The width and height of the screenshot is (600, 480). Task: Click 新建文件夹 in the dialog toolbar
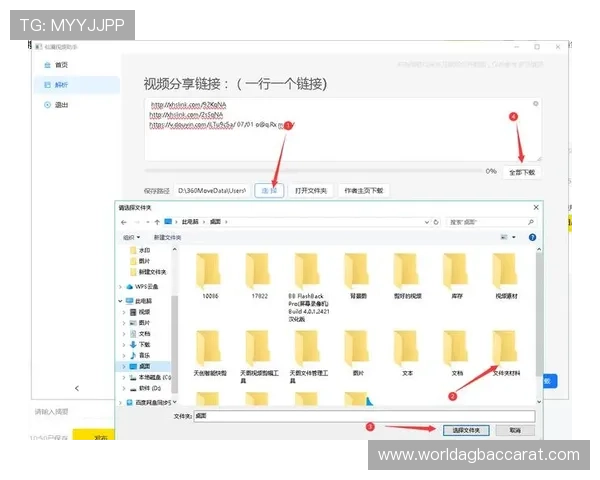click(x=167, y=237)
